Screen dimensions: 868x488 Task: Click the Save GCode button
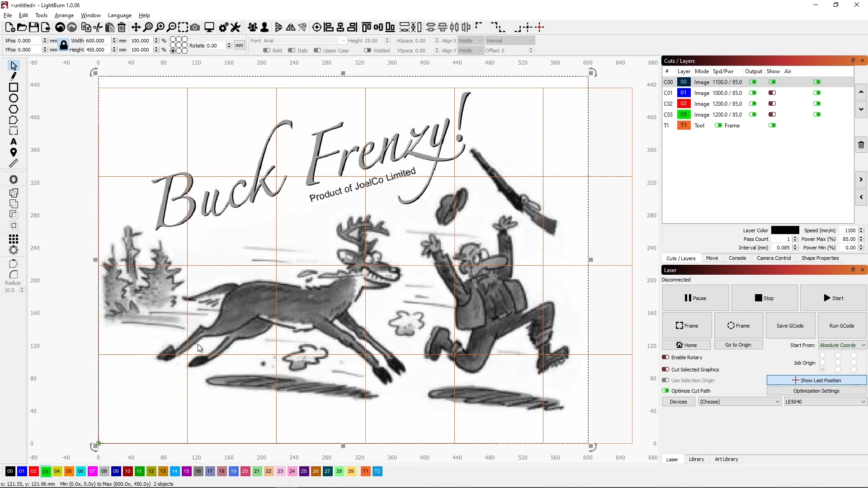click(790, 326)
